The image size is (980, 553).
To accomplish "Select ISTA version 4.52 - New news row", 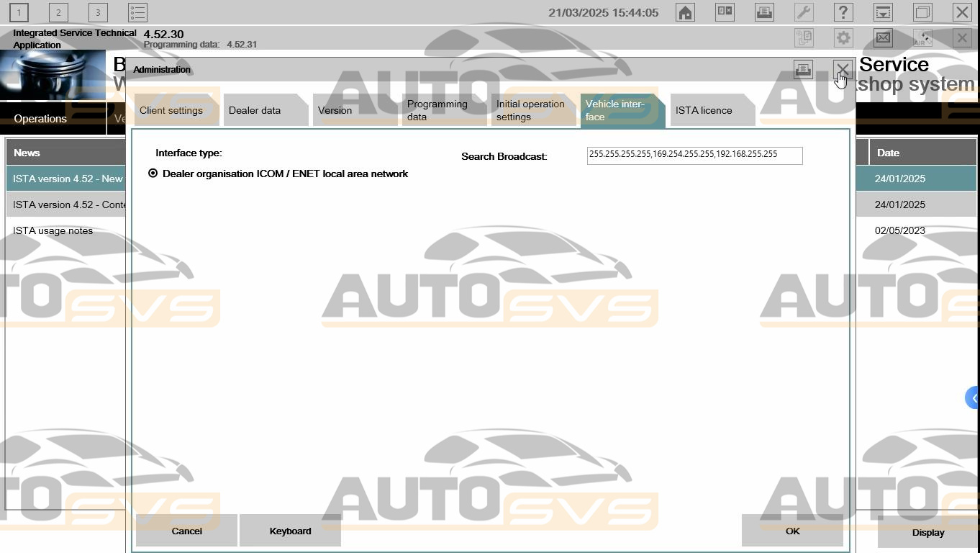I will [x=66, y=179].
